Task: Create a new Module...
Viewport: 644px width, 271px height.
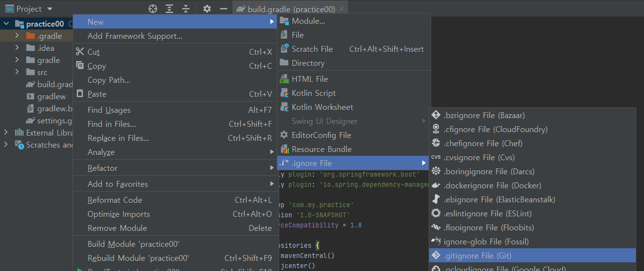Action: 354,21
